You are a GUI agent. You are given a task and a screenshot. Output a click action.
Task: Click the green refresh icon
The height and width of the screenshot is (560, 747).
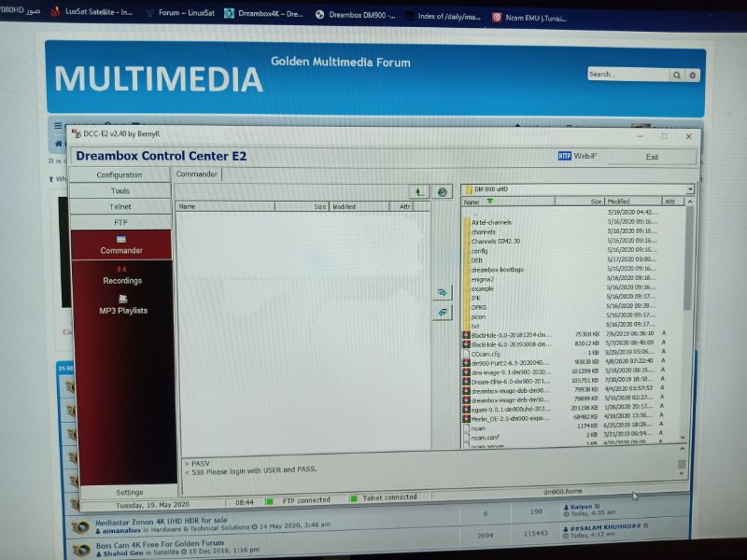(443, 191)
